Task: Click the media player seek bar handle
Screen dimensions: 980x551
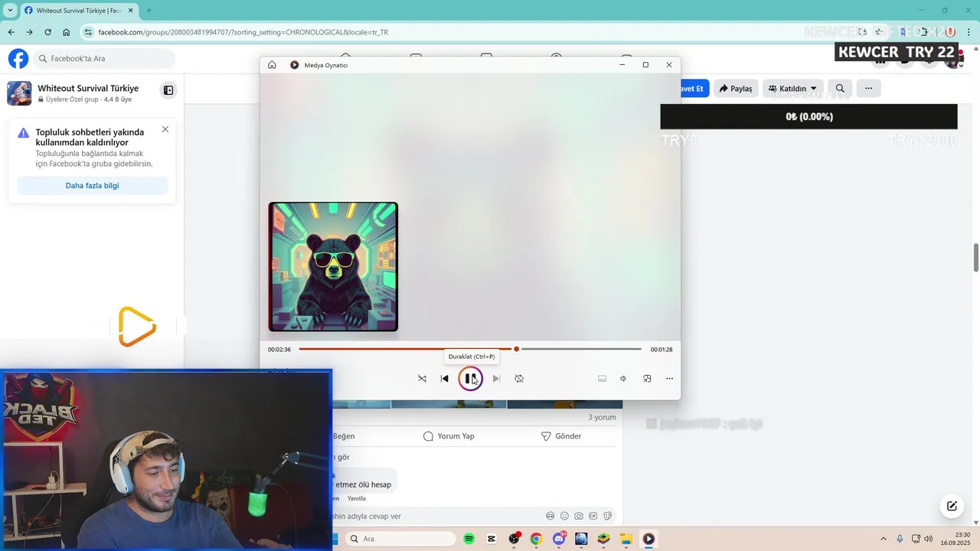Action: point(516,349)
